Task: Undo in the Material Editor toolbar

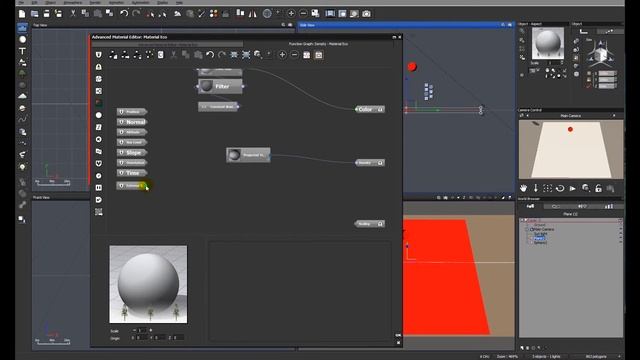Action: [x=210, y=55]
